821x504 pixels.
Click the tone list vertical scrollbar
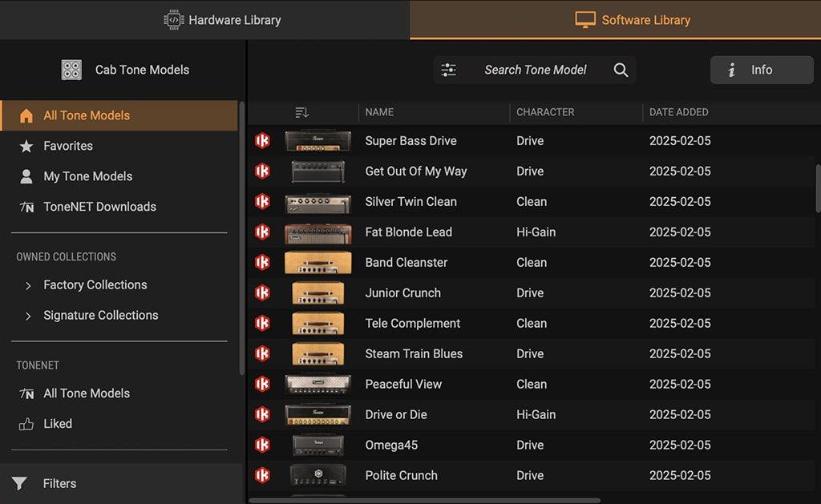(818, 188)
